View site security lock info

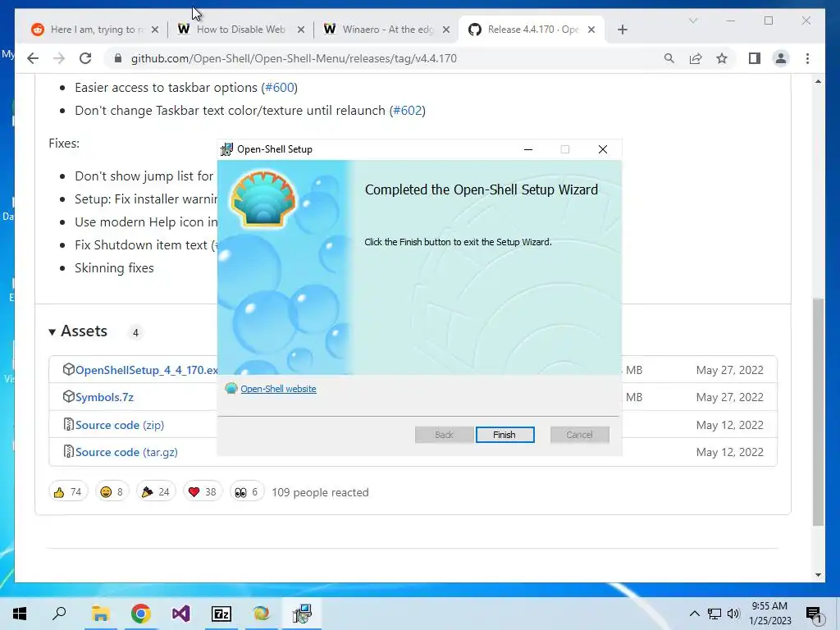pyautogui.click(x=118, y=58)
